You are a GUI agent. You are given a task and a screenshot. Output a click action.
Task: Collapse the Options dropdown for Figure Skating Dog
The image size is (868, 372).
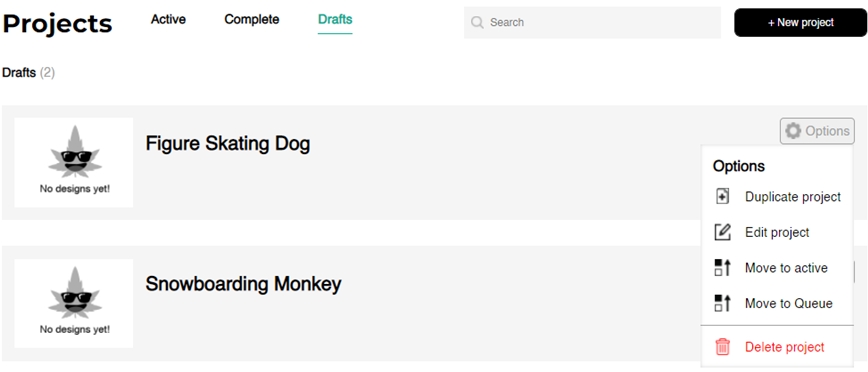click(x=817, y=131)
